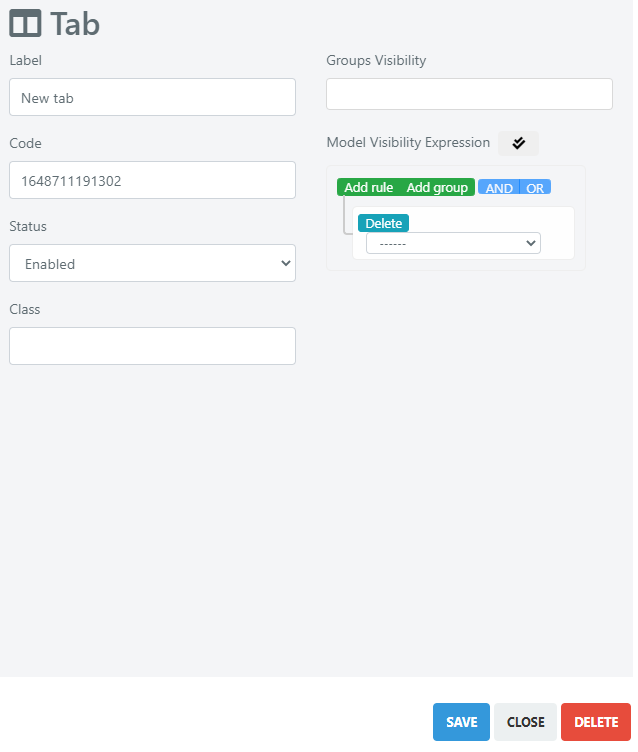The image size is (638, 752).
Task: Click the Status field label
Action: (x=28, y=228)
